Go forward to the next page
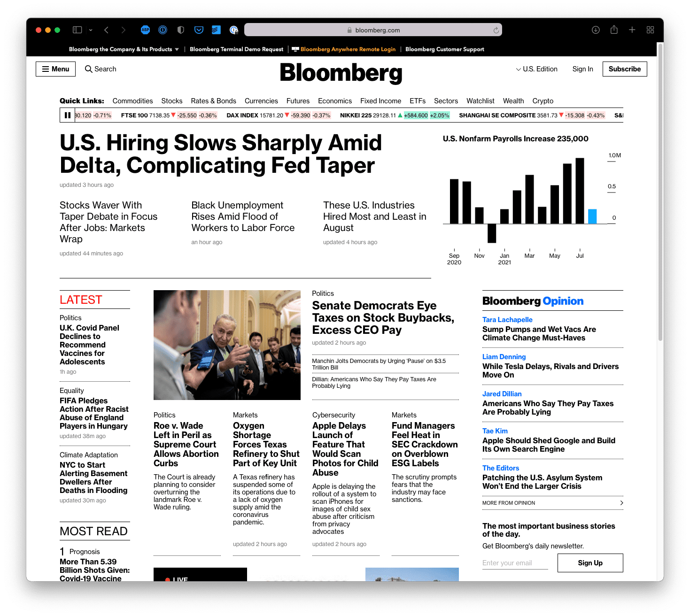This screenshot has width=690, height=616. point(123,30)
